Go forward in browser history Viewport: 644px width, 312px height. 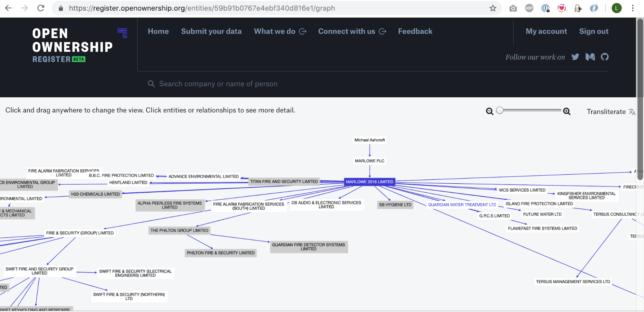pyautogui.click(x=24, y=8)
